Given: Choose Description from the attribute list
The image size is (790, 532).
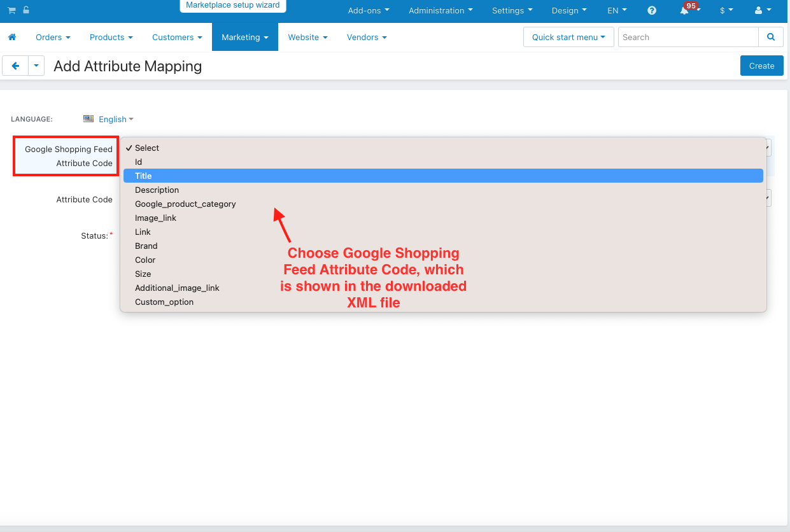Looking at the screenshot, I should [443, 190].
